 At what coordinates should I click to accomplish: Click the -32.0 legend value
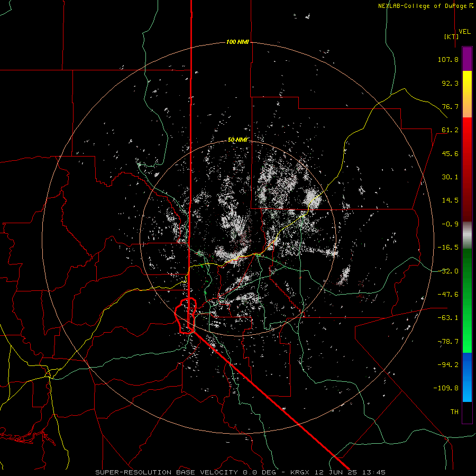448,271
